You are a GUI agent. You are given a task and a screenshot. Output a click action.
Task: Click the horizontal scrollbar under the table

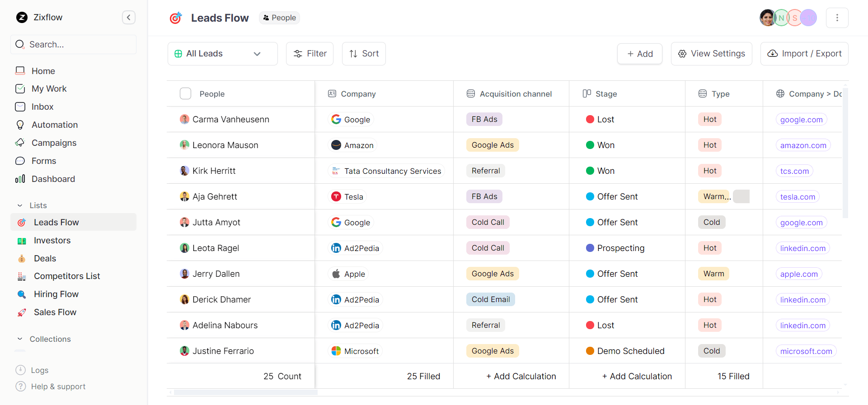point(245,392)
